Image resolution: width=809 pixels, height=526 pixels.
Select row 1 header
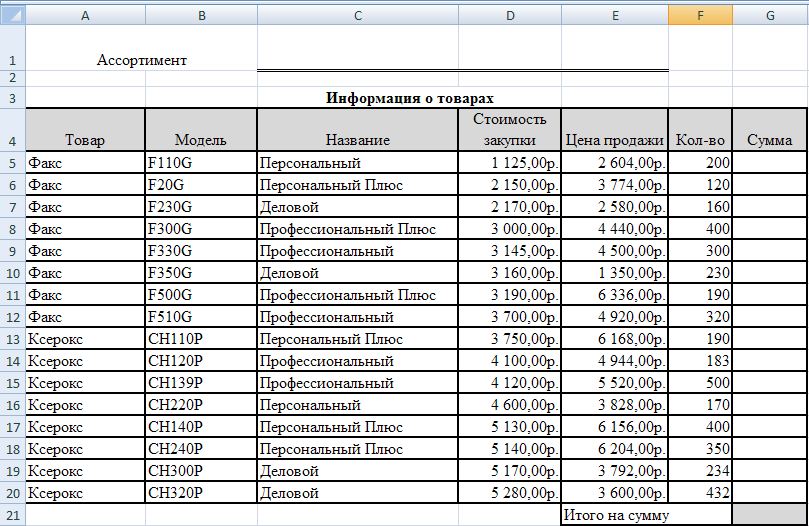click(x=12, y=47)
